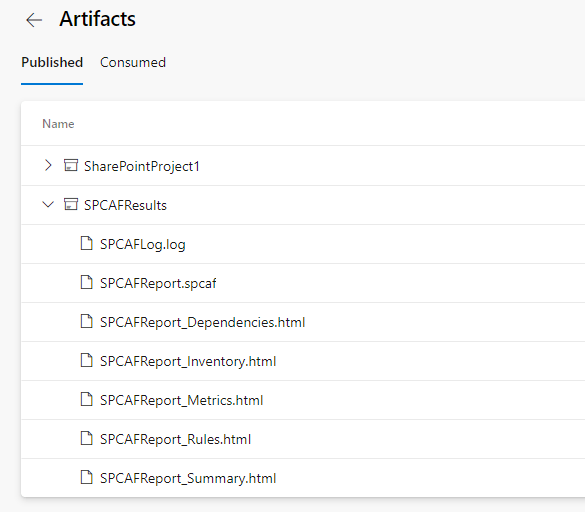Click the file icon for SPCAFReport_Summary.html
585x512 pixels.
87,477
